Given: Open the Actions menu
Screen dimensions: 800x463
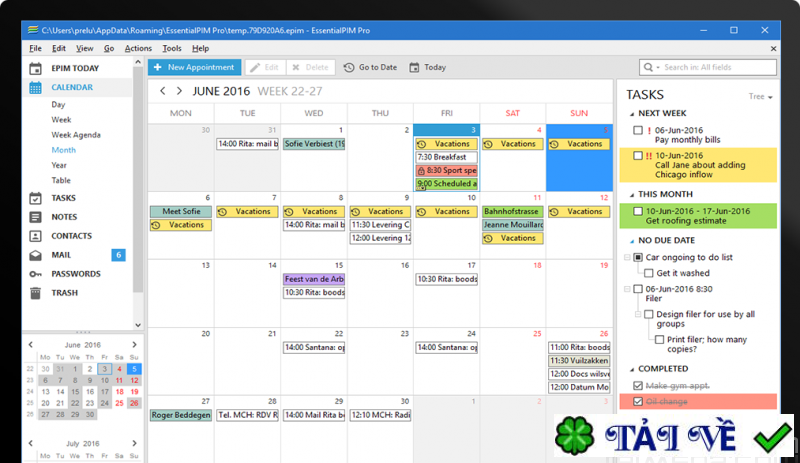Looking at the screenshot, I should 138,48.
